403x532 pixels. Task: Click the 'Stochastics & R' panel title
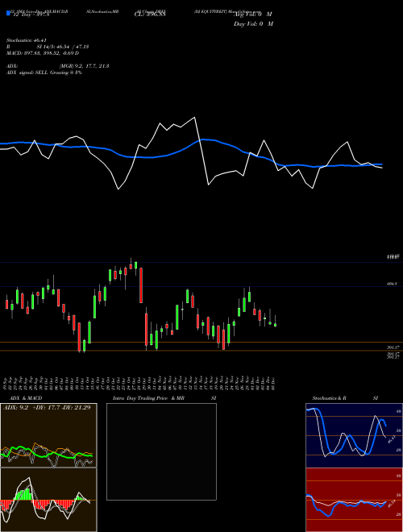329,398
